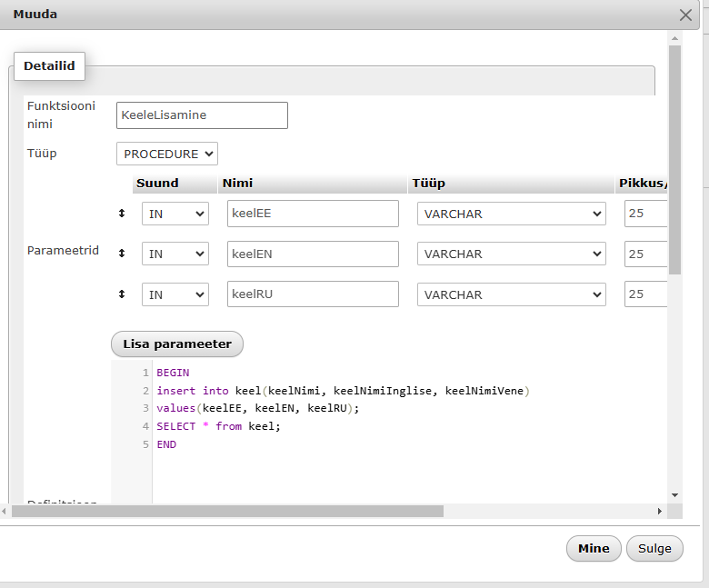Click the keelRU name input field
This screenshot has height=588, width=709.
pos(313,294)
